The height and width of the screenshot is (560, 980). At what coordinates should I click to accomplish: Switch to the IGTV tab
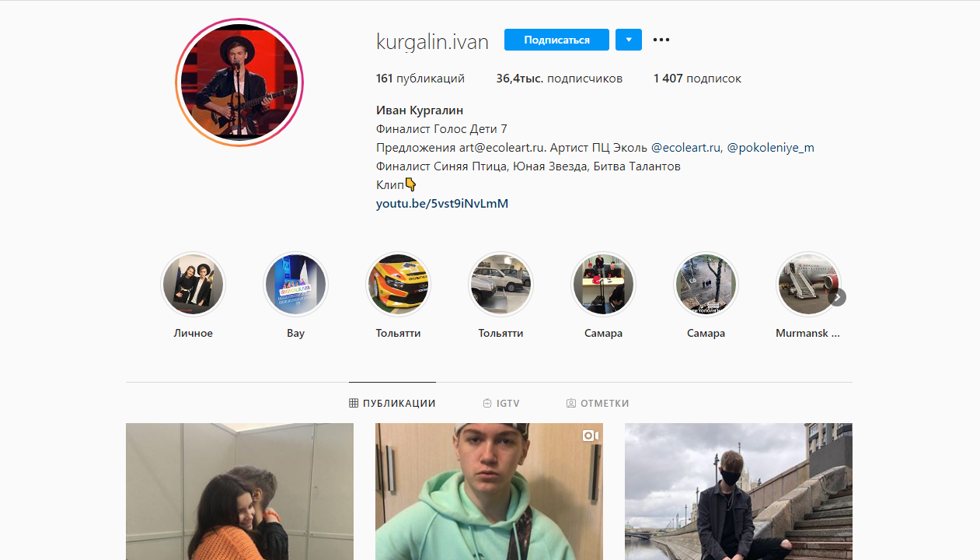tap(501, 403)
